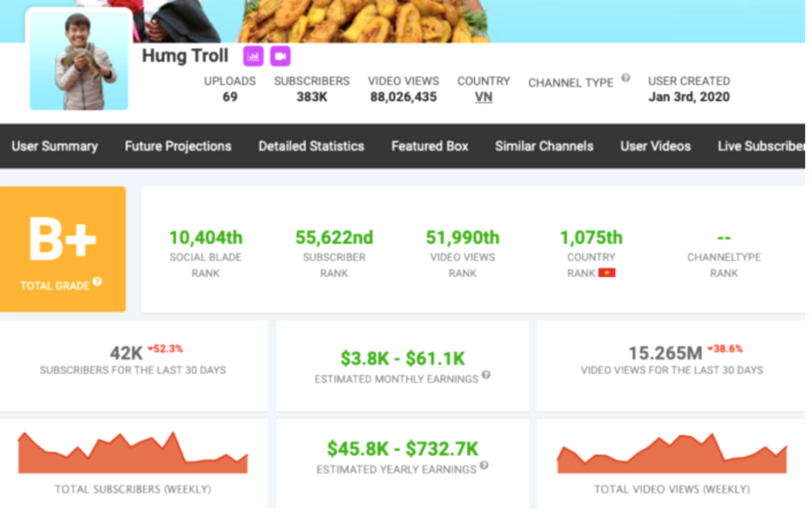Click the channel profile picture
Image resolution: width=812 pixels, height=513 pixels.
(79, 60)
